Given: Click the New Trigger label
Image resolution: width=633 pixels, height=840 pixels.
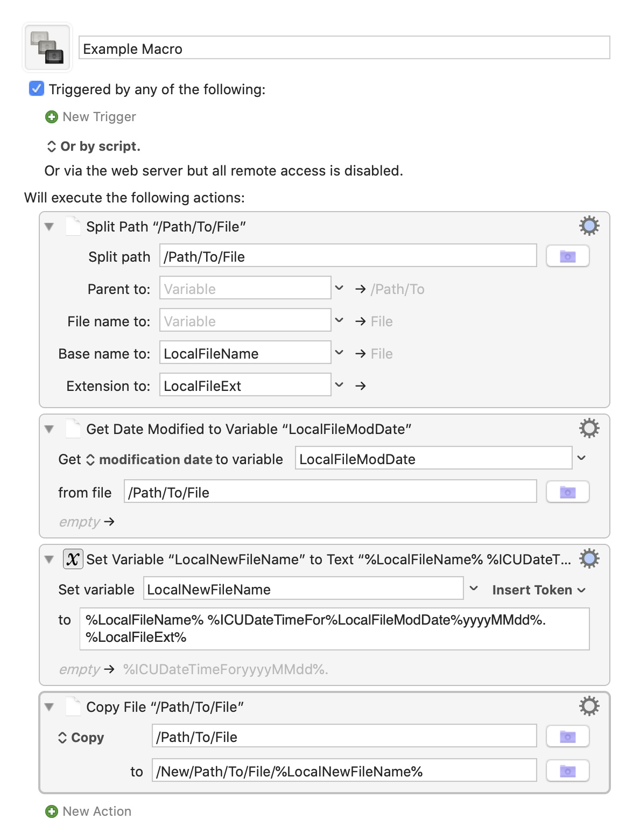Looking at the screenshot, I should [x=99, y=117].
